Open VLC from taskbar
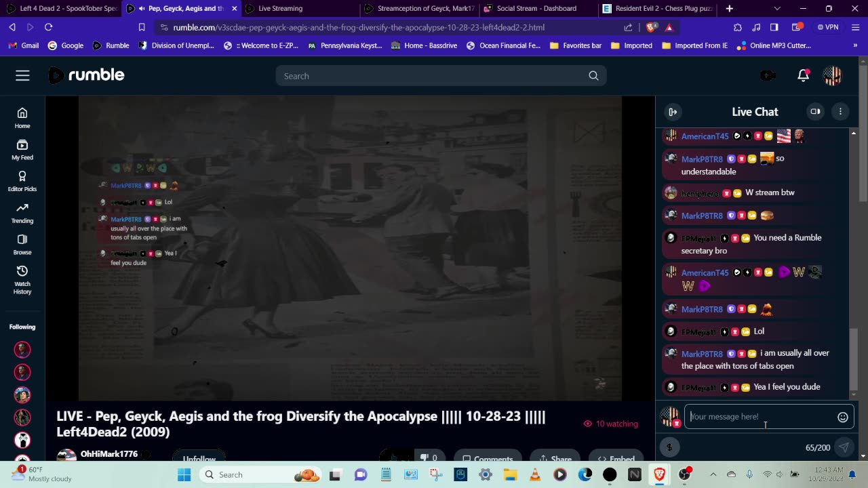This screenshot has height=488, width=868. pos(535,474)
